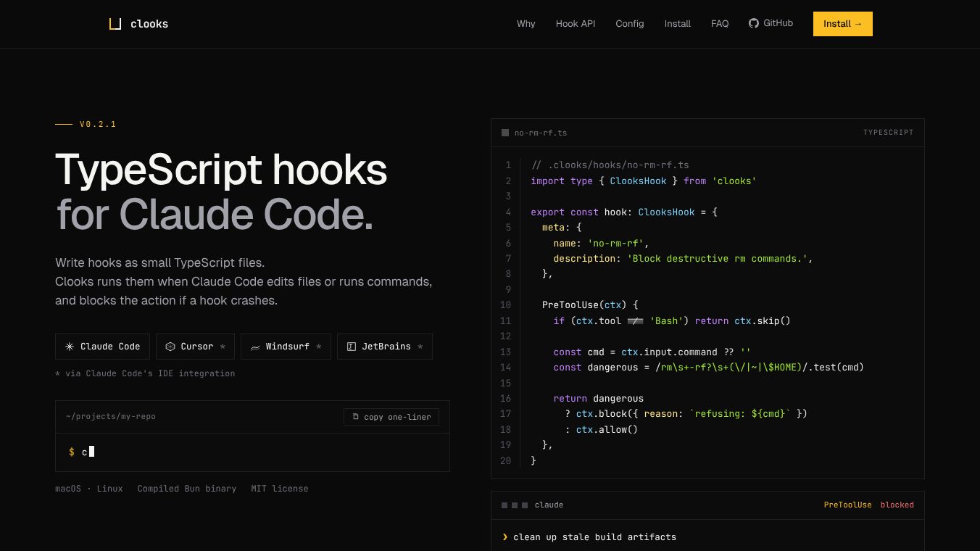The width and height of the screenshot is (980, 551).
Task: Click 'clean up stale build artifacts' prompt text
Action: tap(594, 537)
